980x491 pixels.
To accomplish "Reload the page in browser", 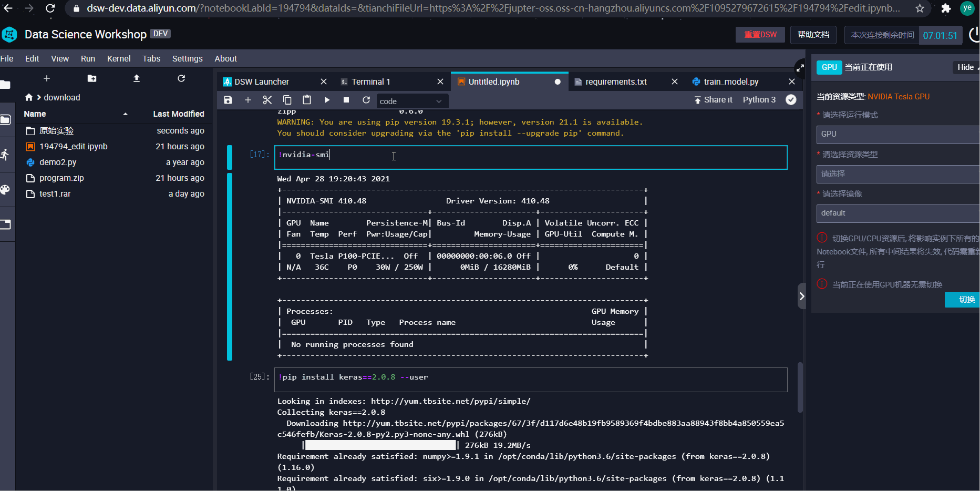I will (50, 8).
